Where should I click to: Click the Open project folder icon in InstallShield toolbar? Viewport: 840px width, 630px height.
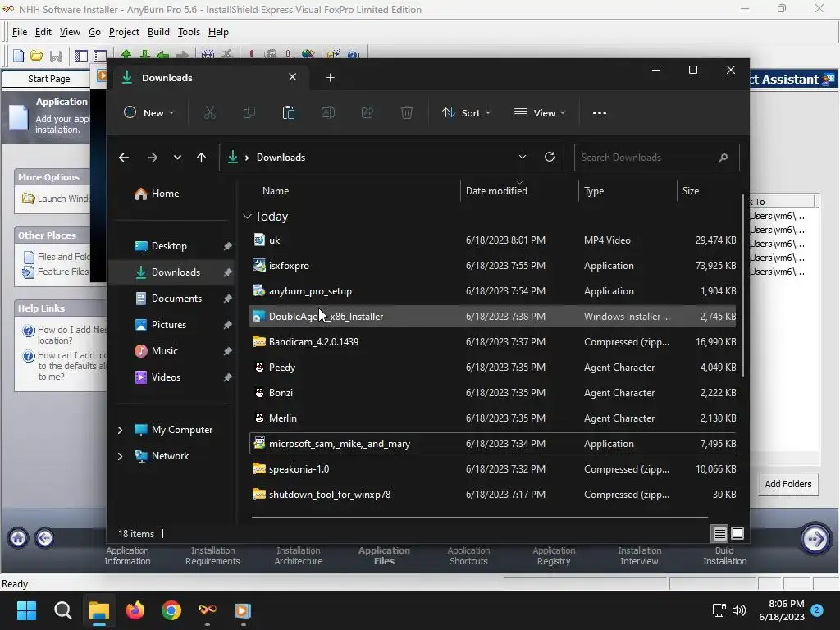(36, 55)
